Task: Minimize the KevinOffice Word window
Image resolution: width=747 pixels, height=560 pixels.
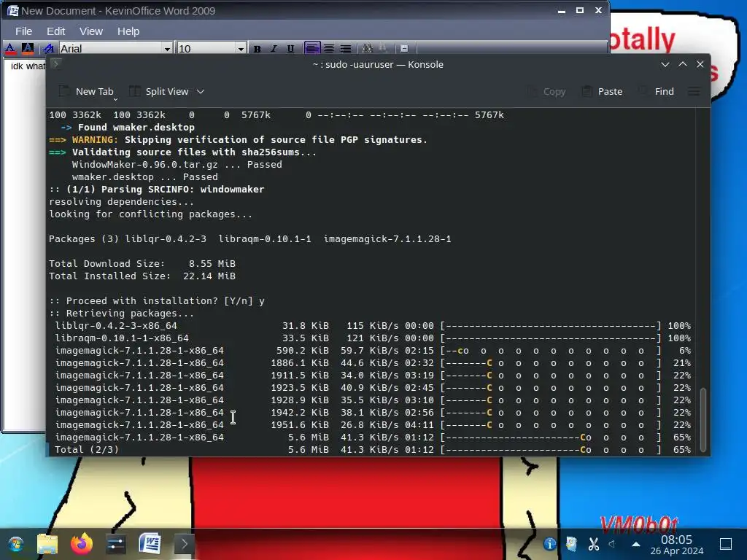Action: click(562, 10)
